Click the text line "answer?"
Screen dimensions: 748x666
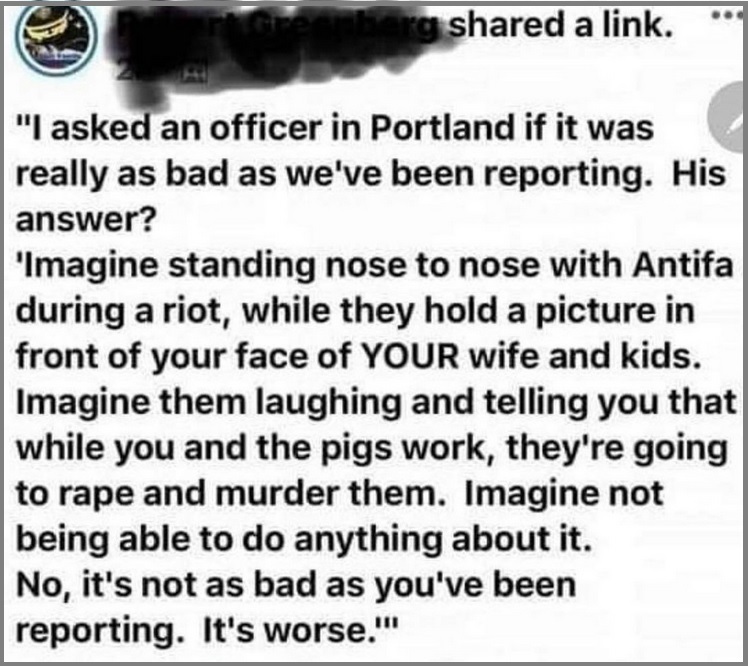click(86, 220)
